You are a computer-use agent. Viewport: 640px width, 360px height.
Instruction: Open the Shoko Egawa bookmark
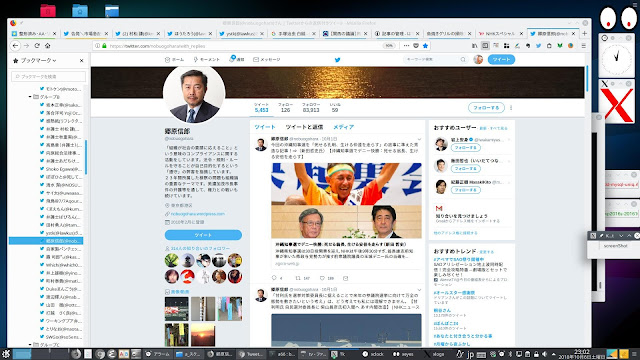[x=61, y=169]
